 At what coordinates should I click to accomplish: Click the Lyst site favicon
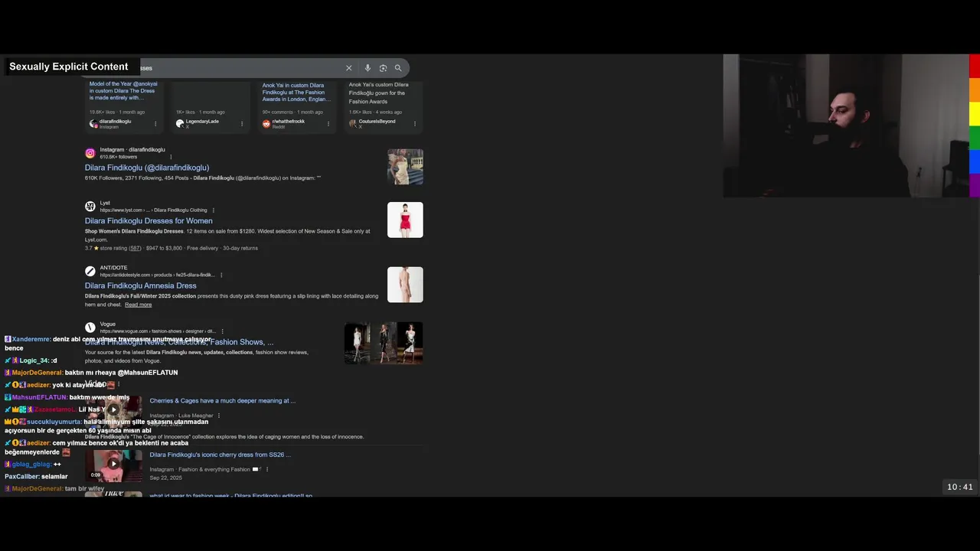coord(90,207)
